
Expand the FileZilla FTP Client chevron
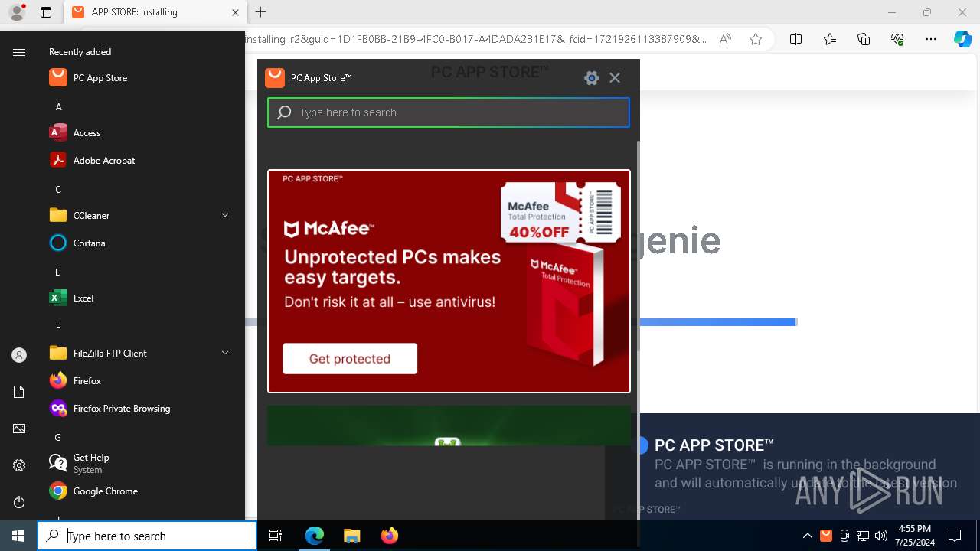tap(225, 353)
